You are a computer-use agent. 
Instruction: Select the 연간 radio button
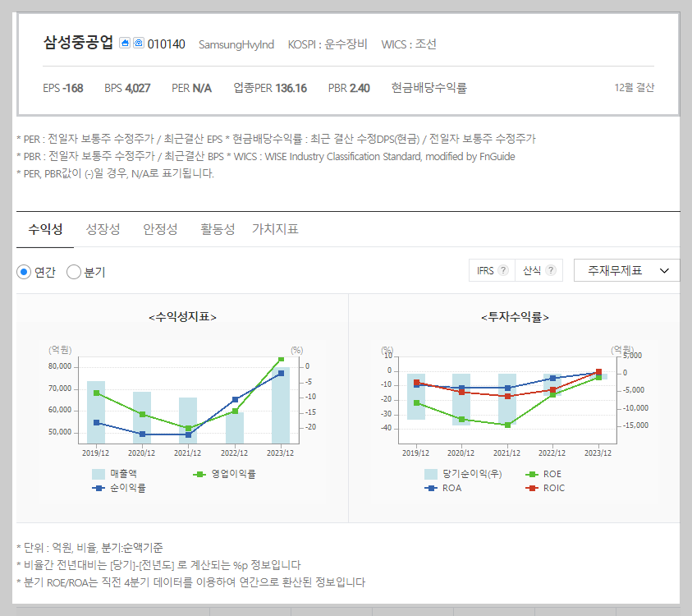point(24,272)
